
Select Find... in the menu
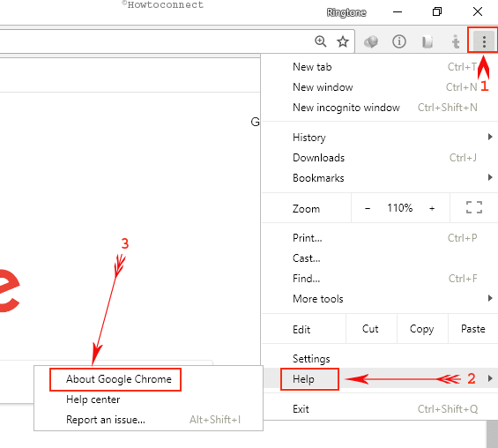tap(380, 279)
